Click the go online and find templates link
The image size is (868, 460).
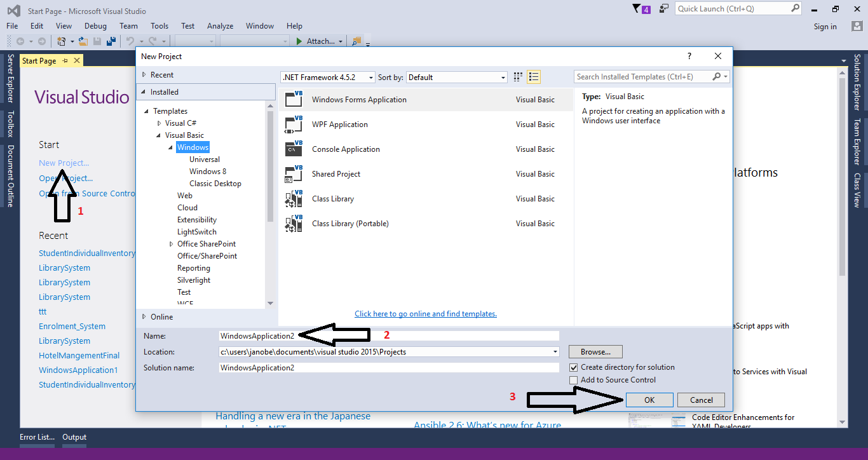[x=426, y=314]
